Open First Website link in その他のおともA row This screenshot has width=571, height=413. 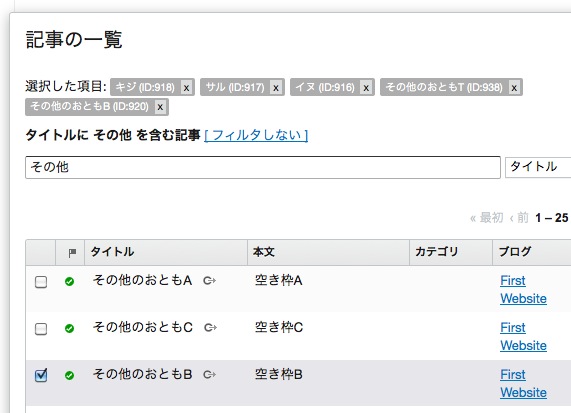pyautogui.click(x=523, y=290)
